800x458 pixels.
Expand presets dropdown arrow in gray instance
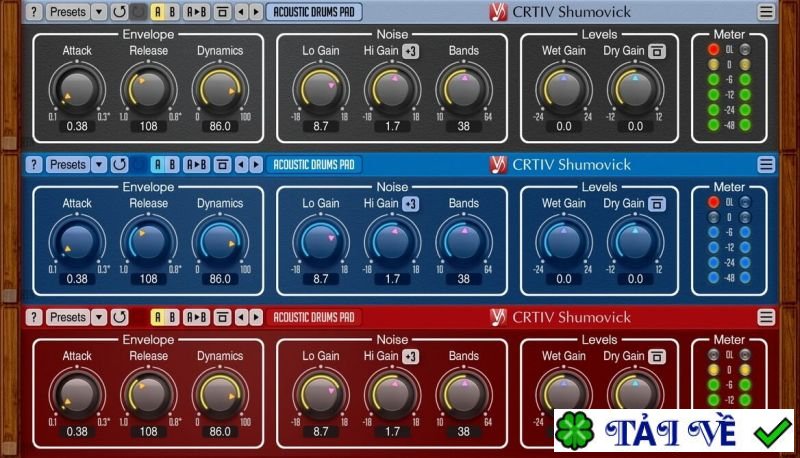click(99, 12)
